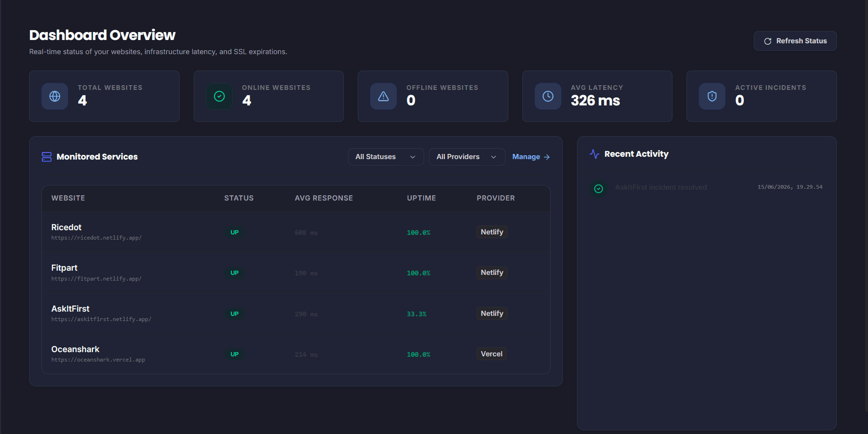Select the Ricedot website name
868x434 pixels.
point(66,227)
